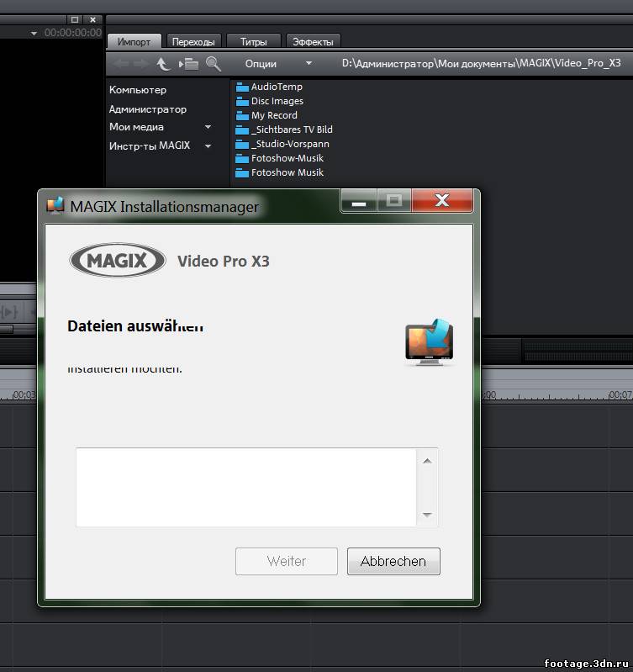This screenshot has height=672, width=633.
Task: Open the search magnifier tool
Action: pyautogui.click(x=214, y=64)
